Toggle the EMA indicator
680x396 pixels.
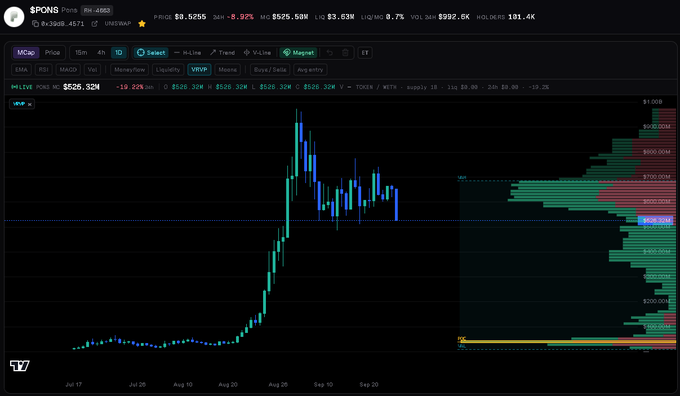[x=21, y=69]
